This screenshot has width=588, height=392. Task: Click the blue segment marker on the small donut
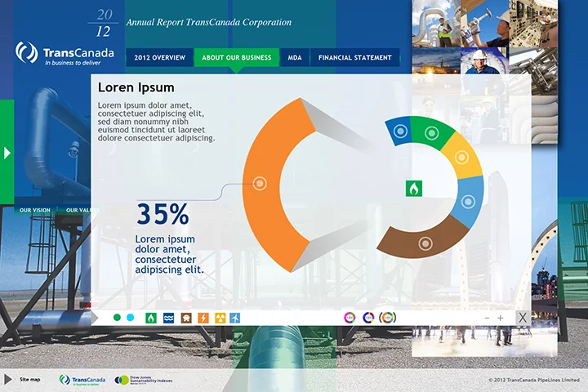(400, 131)
